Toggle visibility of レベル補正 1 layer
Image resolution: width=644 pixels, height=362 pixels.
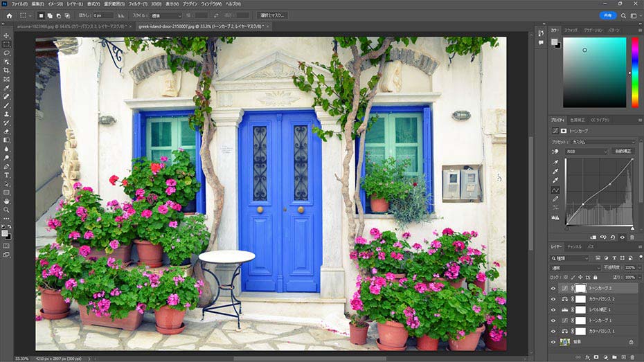[553, 310]
